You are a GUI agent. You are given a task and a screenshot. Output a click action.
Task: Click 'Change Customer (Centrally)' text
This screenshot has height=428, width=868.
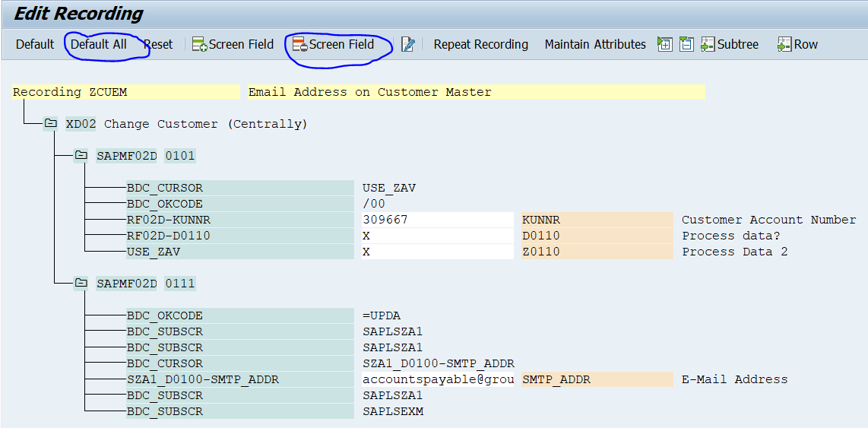(x=206, y=124)
